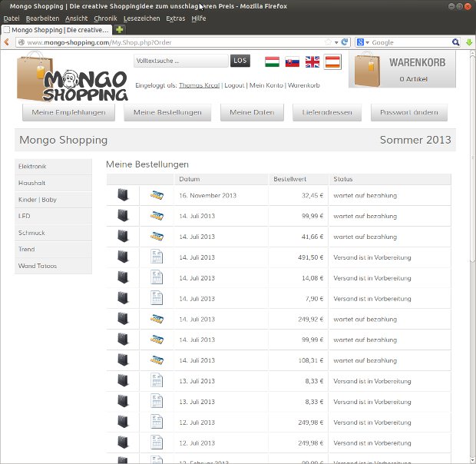Screen dimensions: 476x464
Task: Click the Hungarian flag language icon
Action: click(x=272, y=61)
